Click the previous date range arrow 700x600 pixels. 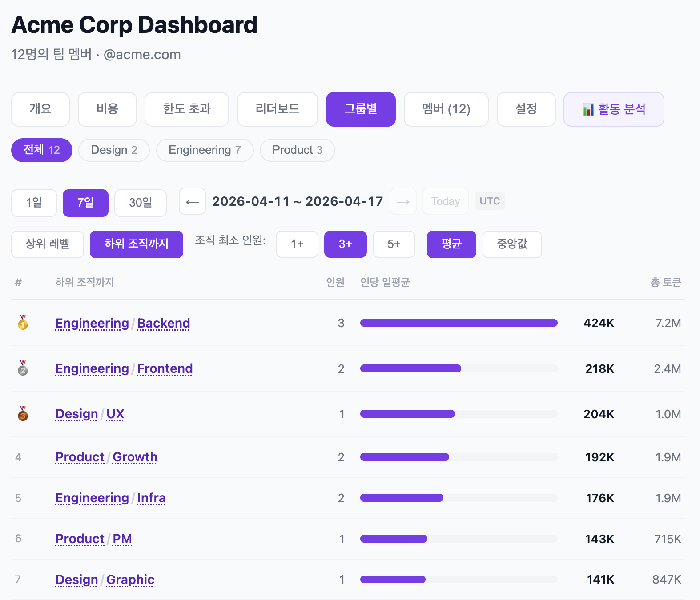(192, 202)
